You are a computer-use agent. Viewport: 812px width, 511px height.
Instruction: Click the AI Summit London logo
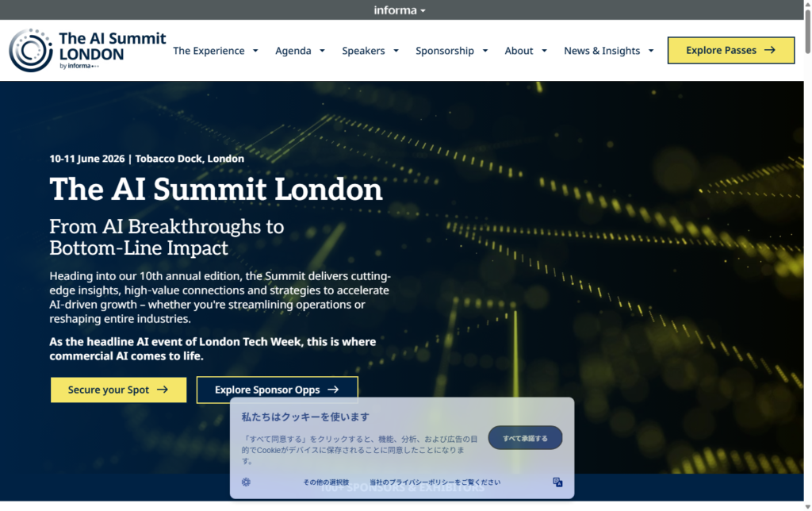[87, 50]
